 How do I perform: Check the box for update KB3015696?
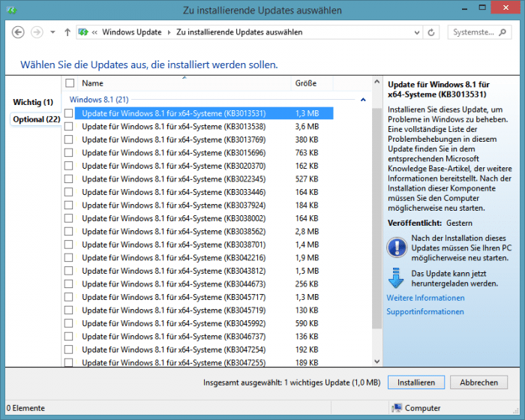click(x=69, y=153)
